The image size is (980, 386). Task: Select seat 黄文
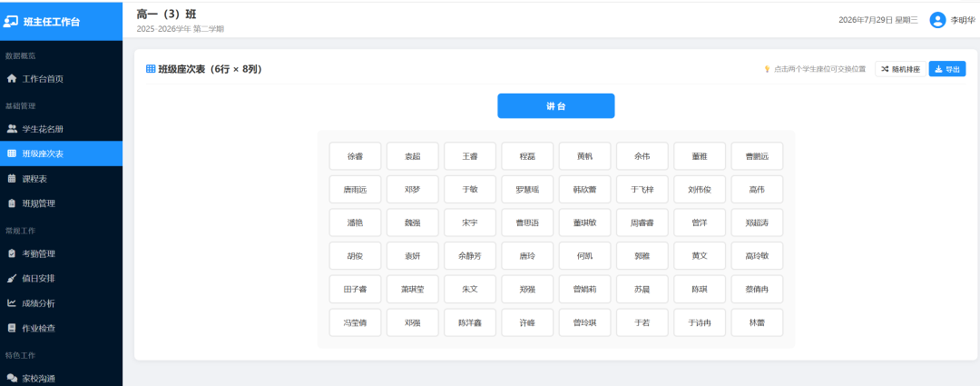[x=700, y=256]
